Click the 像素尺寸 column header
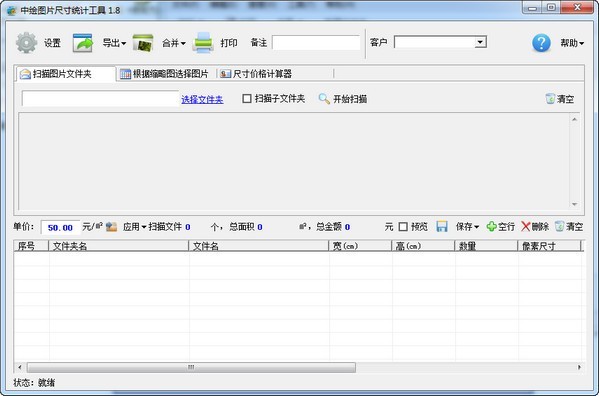 click(x=549, y=246)
